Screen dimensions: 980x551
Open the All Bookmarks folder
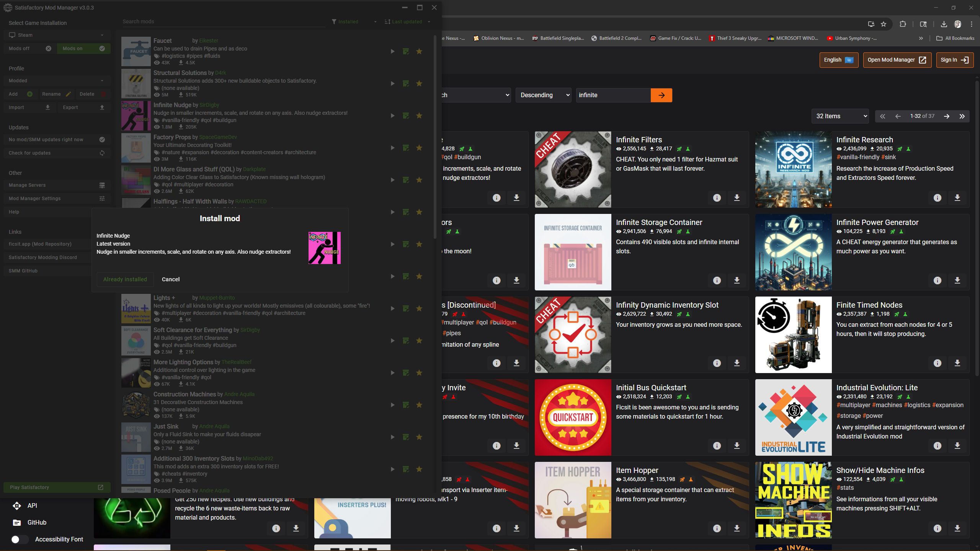coord(955,38)
